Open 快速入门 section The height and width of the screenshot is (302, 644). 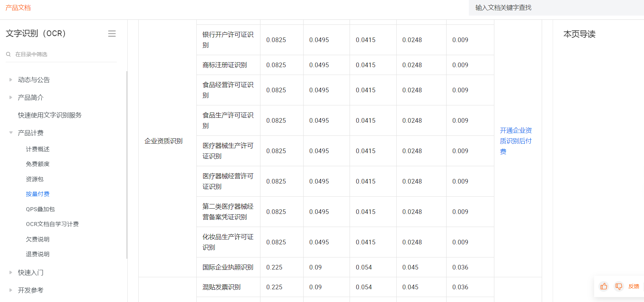point(31,273)
